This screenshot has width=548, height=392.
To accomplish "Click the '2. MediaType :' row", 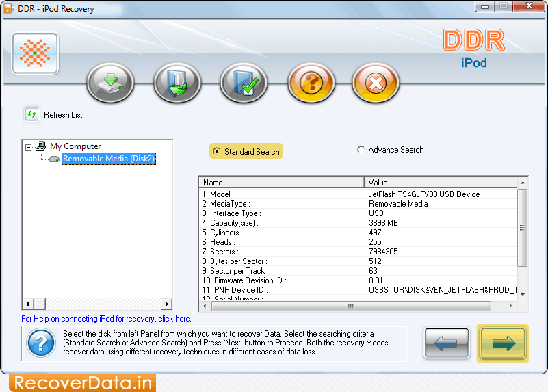I will pos(358,204).
